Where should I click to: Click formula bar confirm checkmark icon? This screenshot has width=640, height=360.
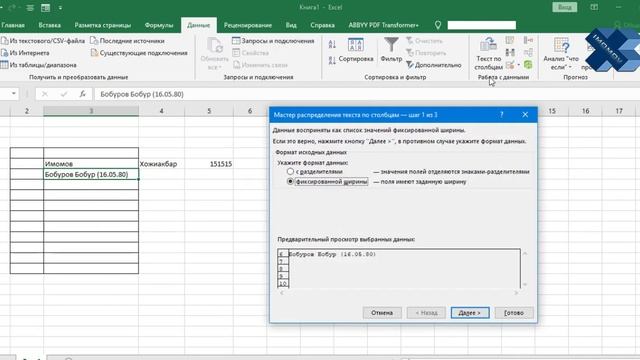point(64,94)
